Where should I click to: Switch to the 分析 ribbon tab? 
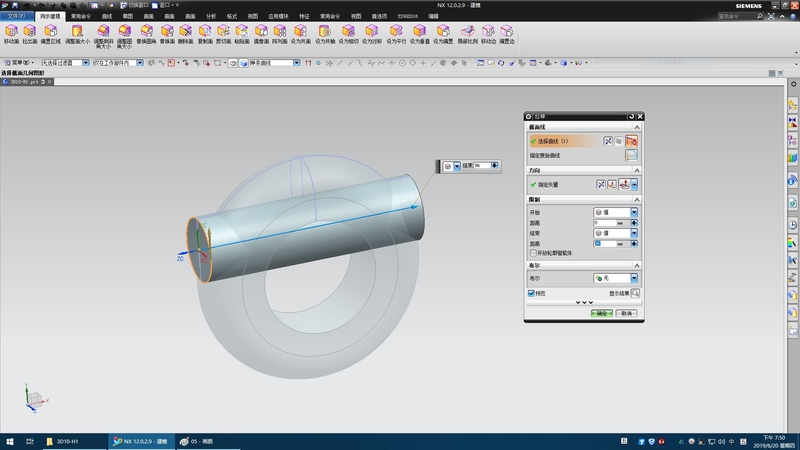[x=210, y=17]
